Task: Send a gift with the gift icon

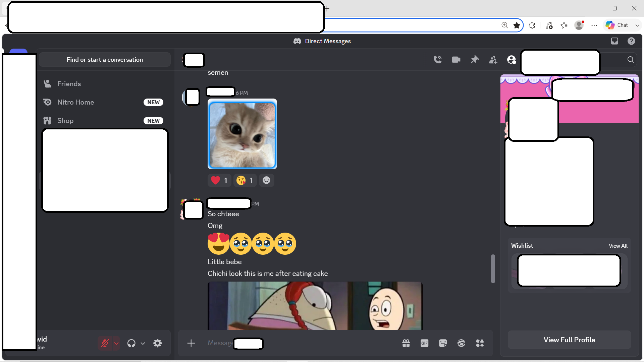Action: pyautogui.click(x=406, y=343)
